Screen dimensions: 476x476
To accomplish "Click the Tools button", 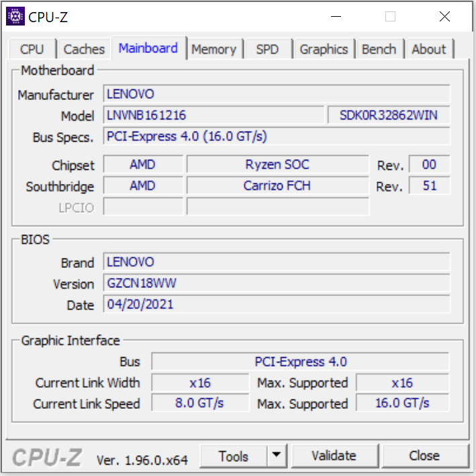I will pyautogui.click(x=234, y=456).
